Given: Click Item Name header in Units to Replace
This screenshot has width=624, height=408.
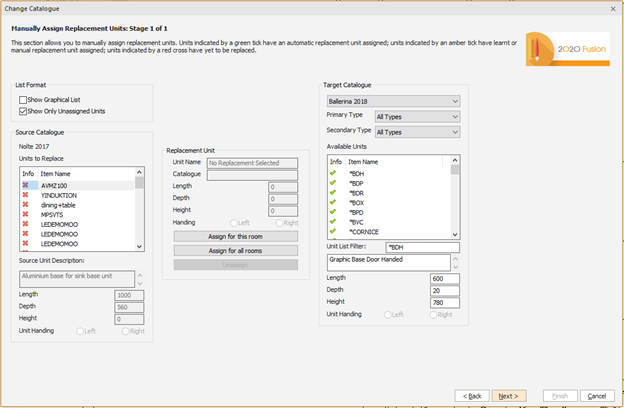Looking at the screenshot, I should click(55, 174).
